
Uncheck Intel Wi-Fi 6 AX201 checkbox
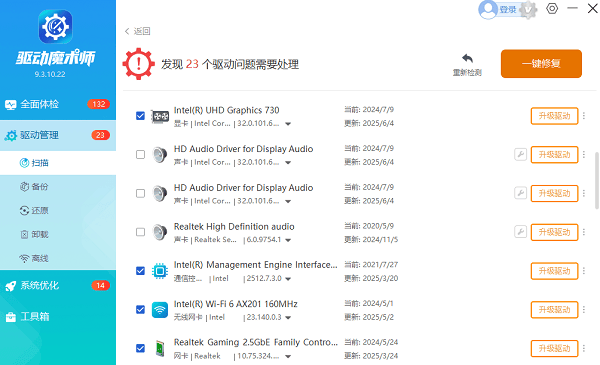140,310
